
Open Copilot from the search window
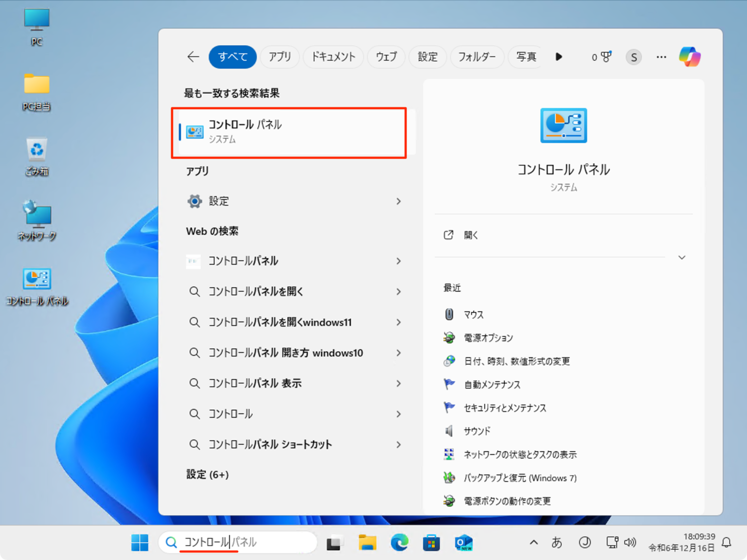pos(690,56)
